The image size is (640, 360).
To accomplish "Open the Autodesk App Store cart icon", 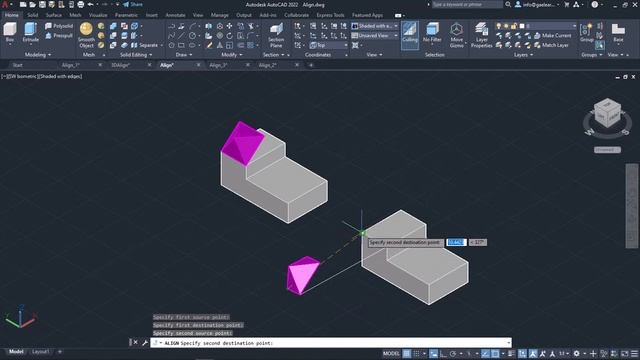I will tap(567, 4).
